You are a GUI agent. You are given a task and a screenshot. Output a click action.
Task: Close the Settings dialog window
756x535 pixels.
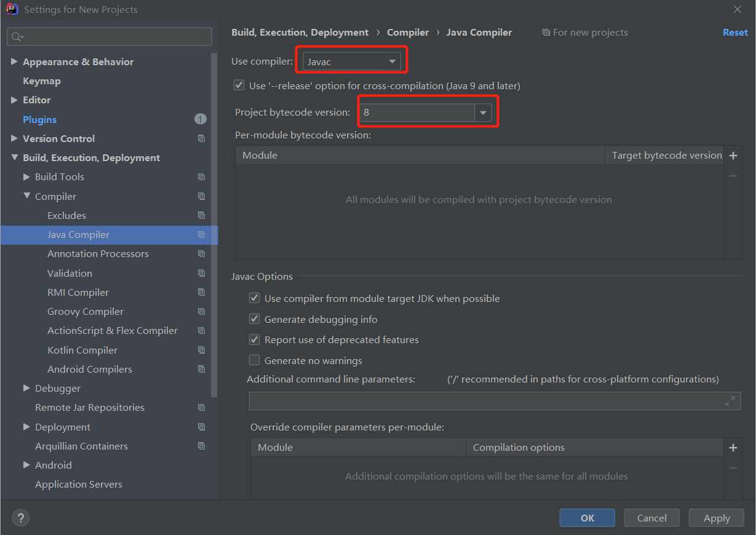(x=738, y=9)
